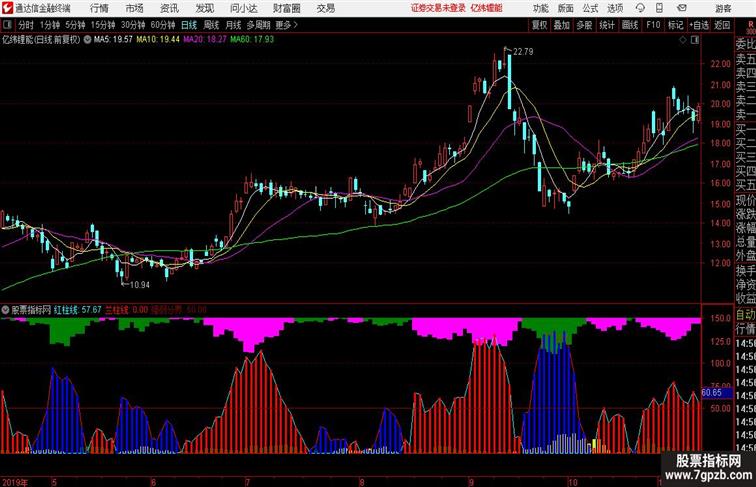This screenshot has width=756, height=487.
Task: Open the round dropdown next to 亿纬锂能 title
Action: 87,40
